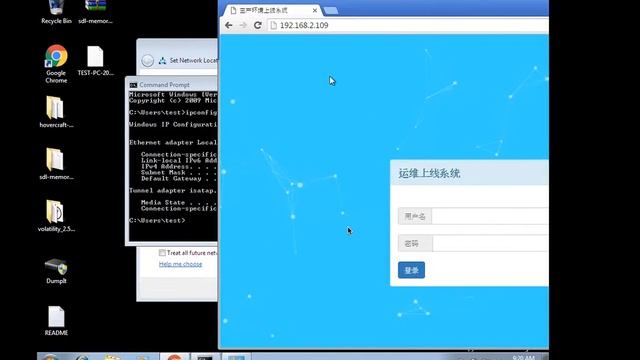Close the open Chrome tab
This screenshot has width=640, height=360.
(315, 10)
